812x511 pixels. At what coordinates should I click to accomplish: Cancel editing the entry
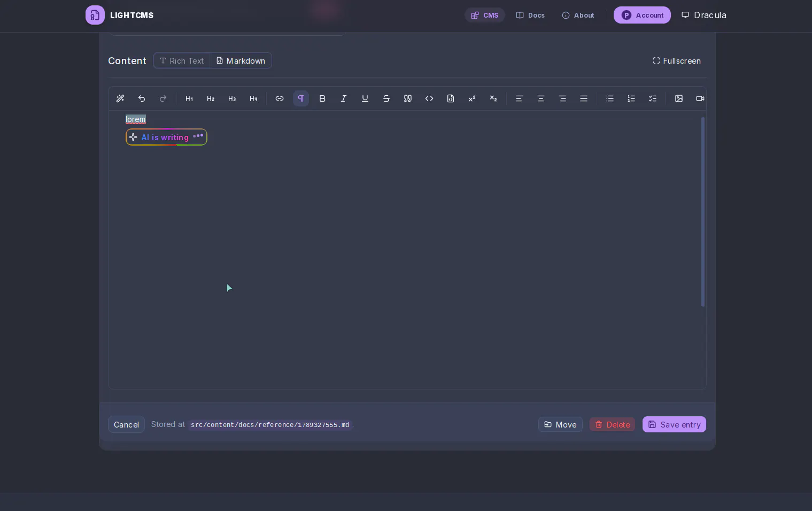pyautogui.click(x=126, y=425)
